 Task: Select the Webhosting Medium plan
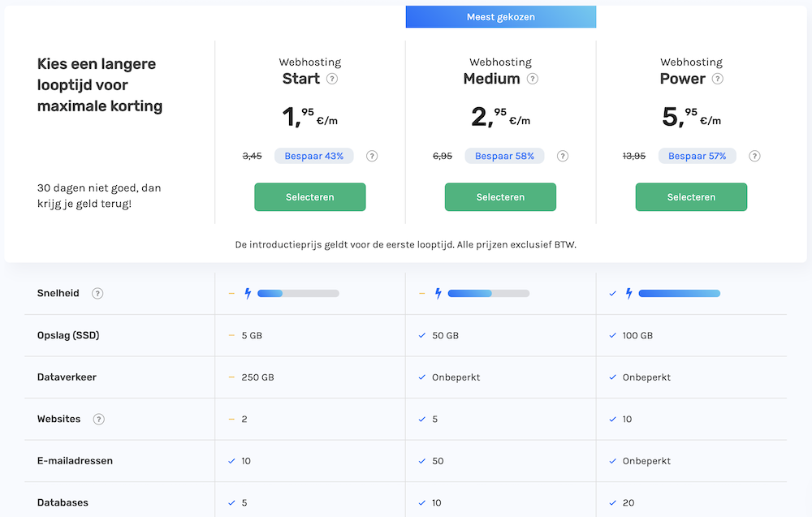500,197
